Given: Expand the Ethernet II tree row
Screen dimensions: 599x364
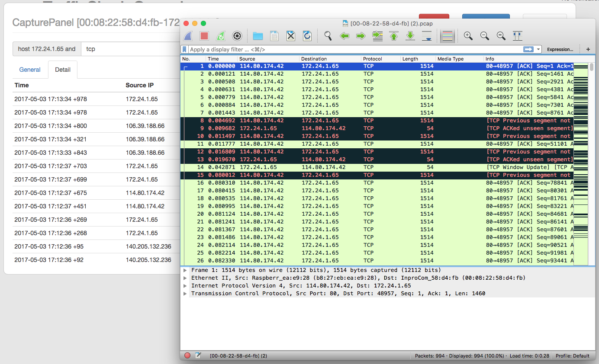Looking at the screenshot, I should coord(185,278).
